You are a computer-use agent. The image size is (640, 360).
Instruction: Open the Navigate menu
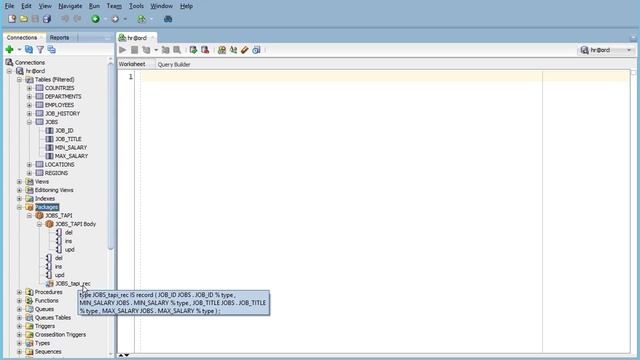tap(70, 6)
